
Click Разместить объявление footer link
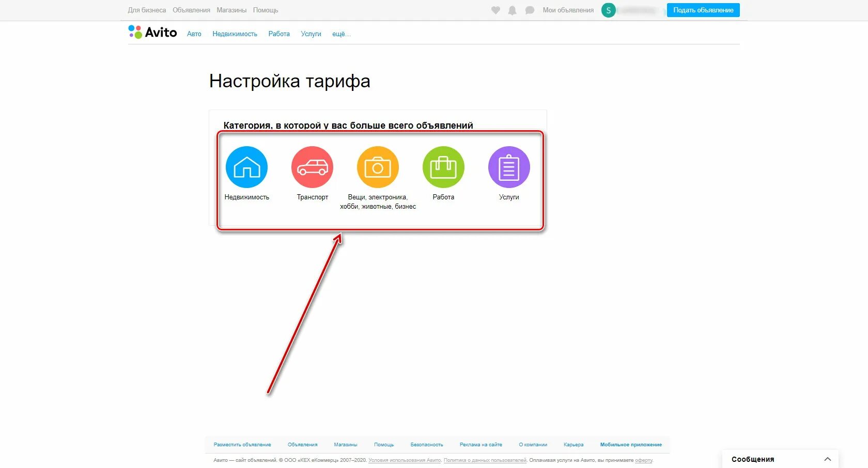pyautogui.click(x=242, y=445)
